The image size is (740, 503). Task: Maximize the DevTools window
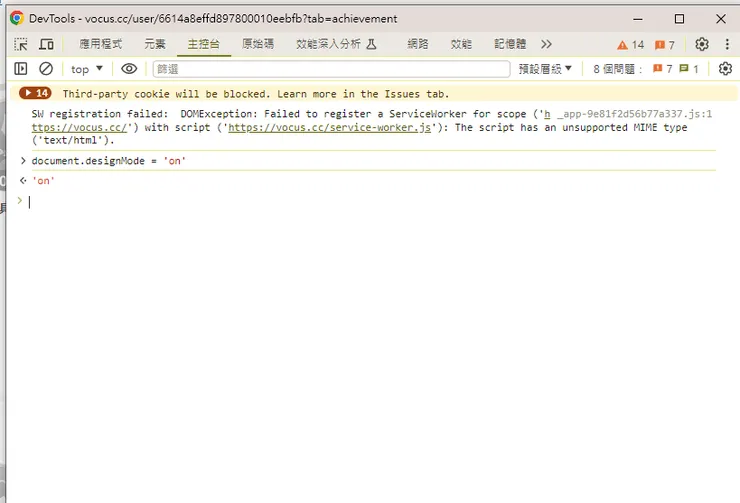[679, 19]
